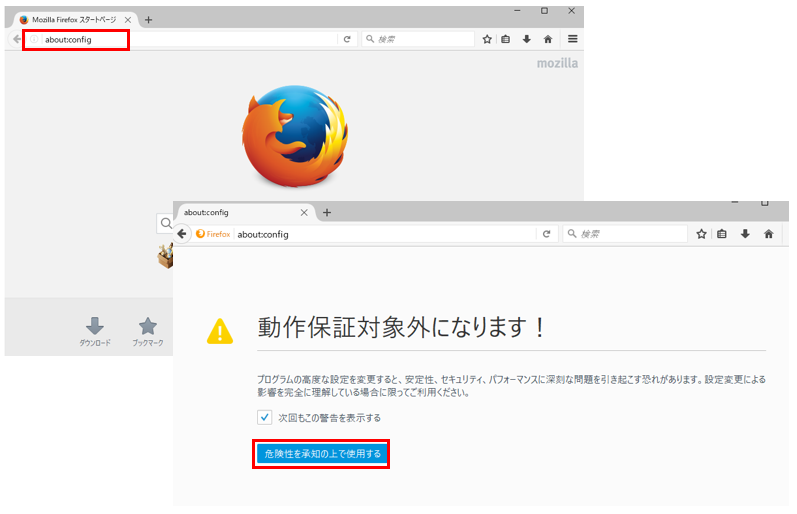Close the about:config tab

click(304, 213)
